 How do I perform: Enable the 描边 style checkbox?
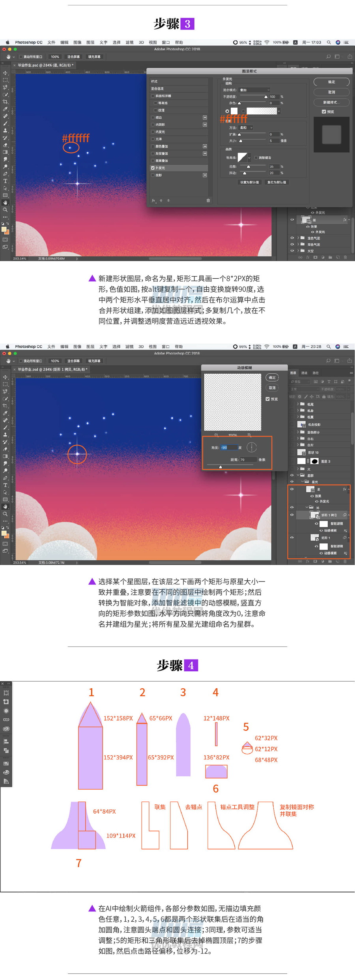pyautogui.click(x=153, y=117)
